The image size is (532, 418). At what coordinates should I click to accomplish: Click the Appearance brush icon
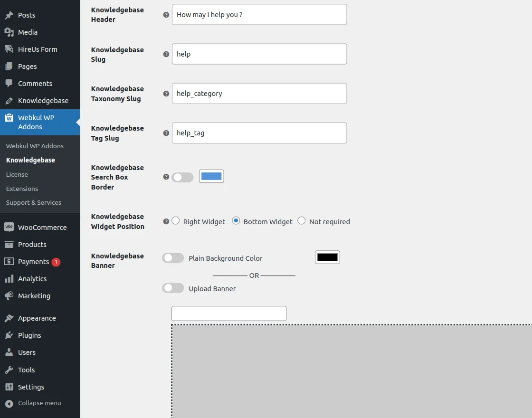tap(9, 318)
